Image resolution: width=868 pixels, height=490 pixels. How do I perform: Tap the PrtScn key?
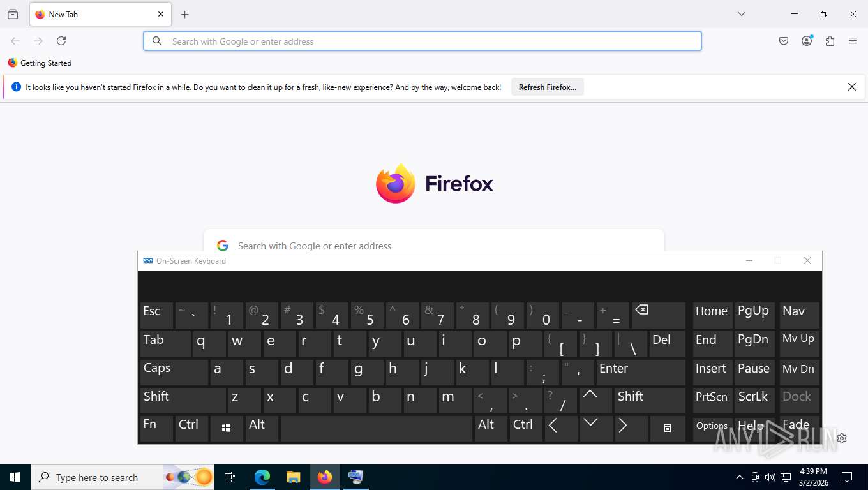coord(712,401)
